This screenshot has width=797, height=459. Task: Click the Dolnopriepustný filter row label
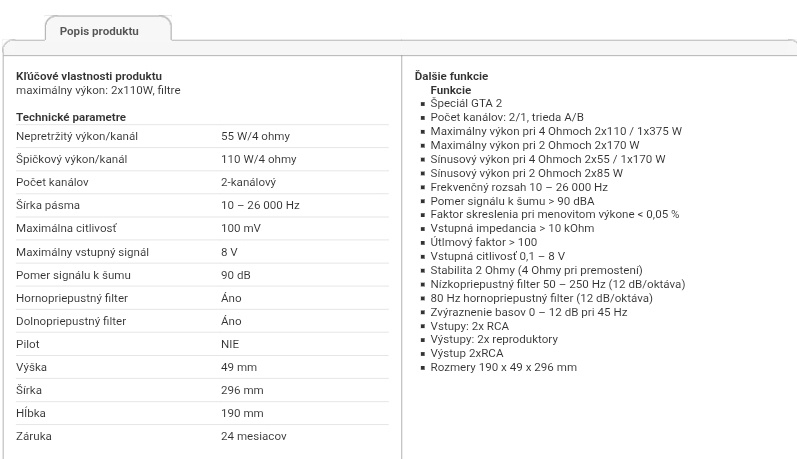click(71, 321)
